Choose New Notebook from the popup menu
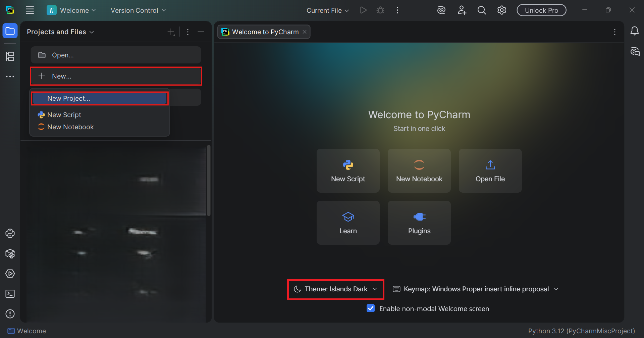The image size is (644, 338). click(x=100, y=127)
